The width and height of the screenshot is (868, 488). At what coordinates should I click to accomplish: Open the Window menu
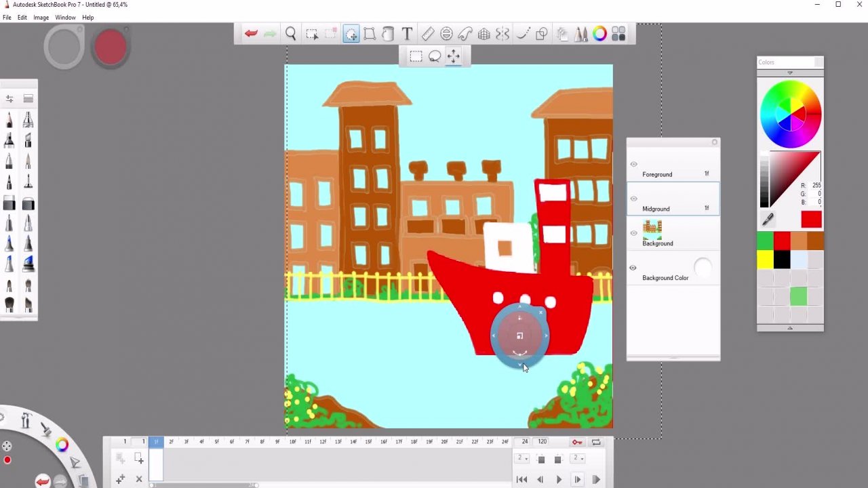pyautogui.click(x=65, y=17)
